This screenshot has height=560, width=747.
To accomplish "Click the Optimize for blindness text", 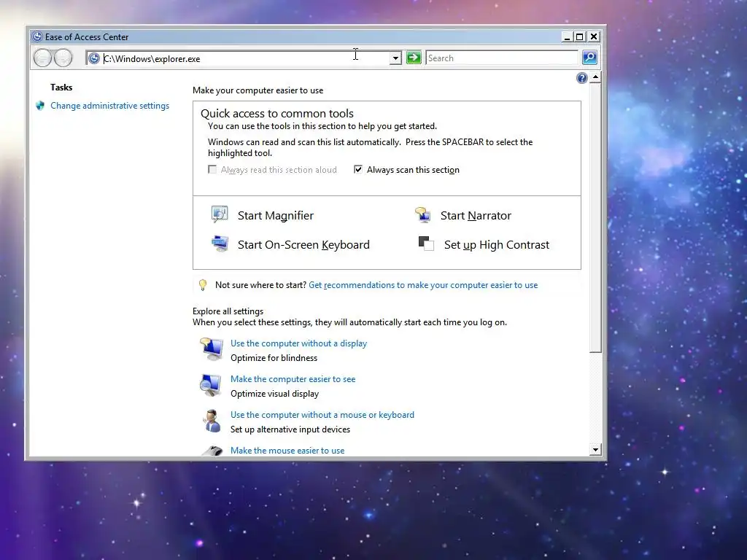I will [274, 357].
